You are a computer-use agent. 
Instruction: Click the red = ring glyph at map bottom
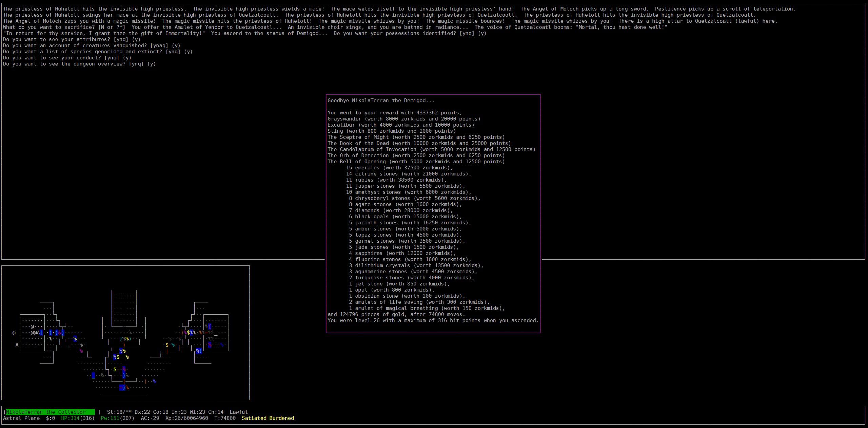[x=121, y=388]
